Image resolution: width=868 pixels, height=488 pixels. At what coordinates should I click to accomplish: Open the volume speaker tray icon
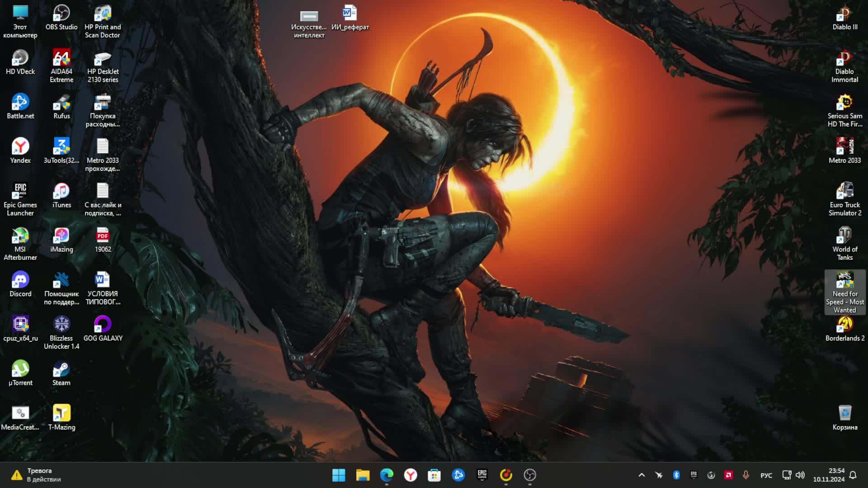(800, 475)
